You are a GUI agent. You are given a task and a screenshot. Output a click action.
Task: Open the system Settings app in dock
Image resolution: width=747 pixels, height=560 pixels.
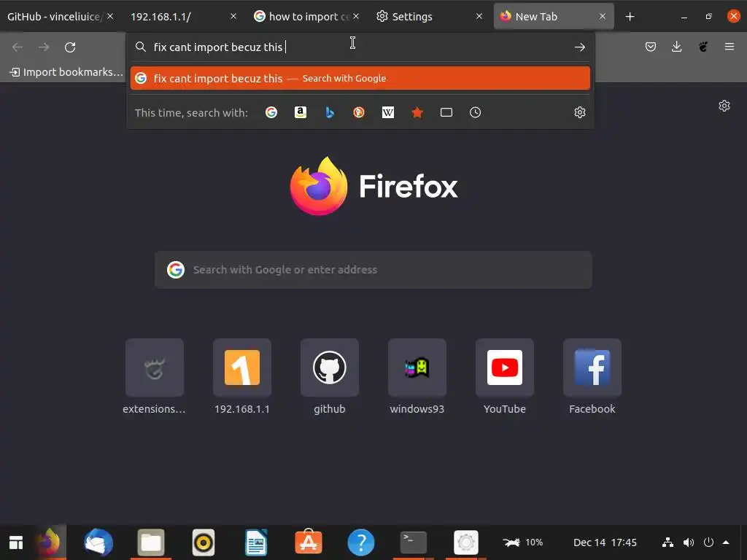[x=465, y=542]
